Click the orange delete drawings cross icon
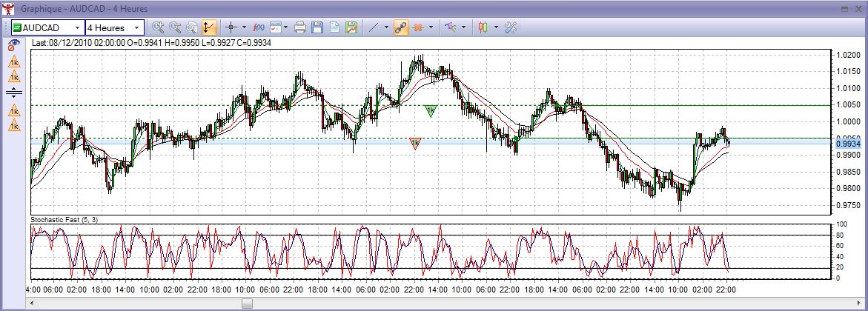The image size is (868, 311). pyautogui.click(x=418, y=27)
